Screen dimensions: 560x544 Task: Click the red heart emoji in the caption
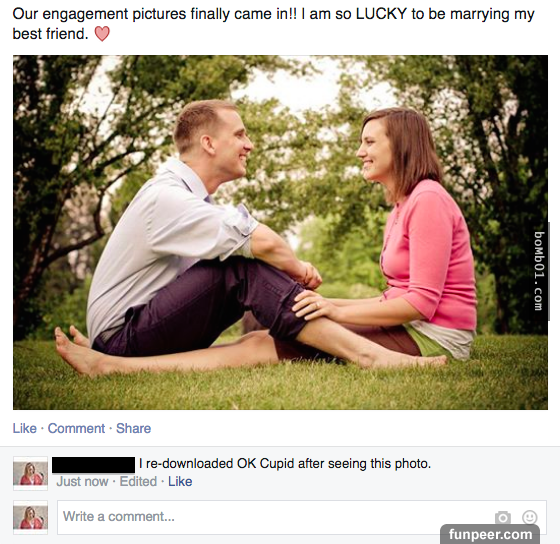click(102, 34)
